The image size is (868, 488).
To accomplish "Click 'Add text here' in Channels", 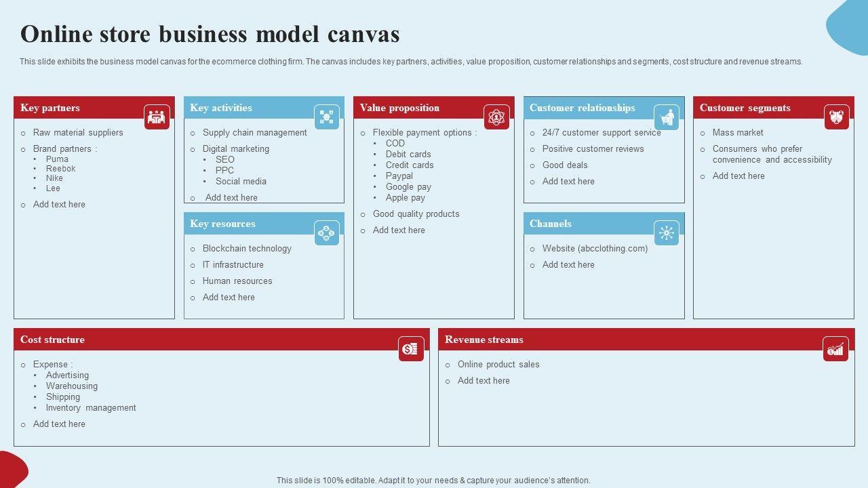I will pos(568,265).
